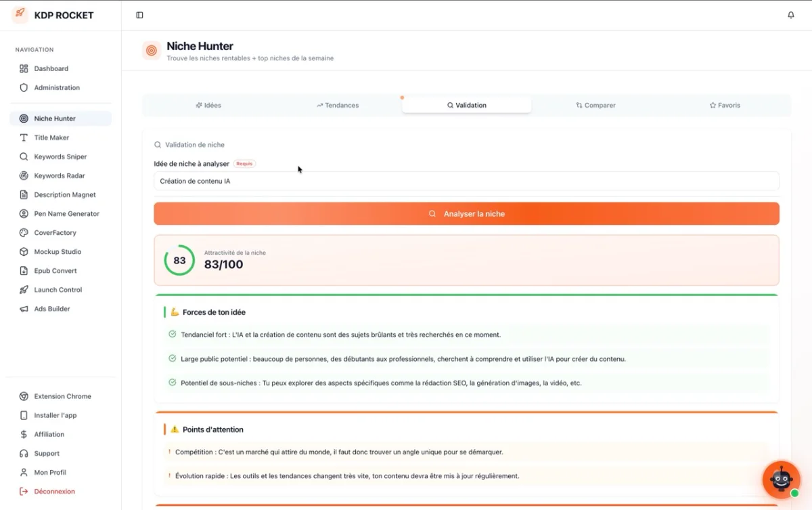Switch to the Tendances tab
The width and height of the screenshot is (812, 510).
(338, 105)
